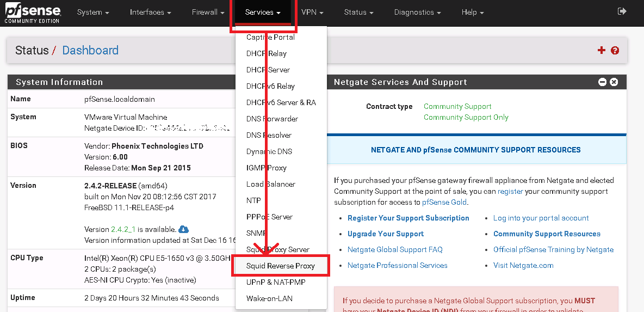
Task: Open Community Support Resources link
Action: click(x=547, y=234)
